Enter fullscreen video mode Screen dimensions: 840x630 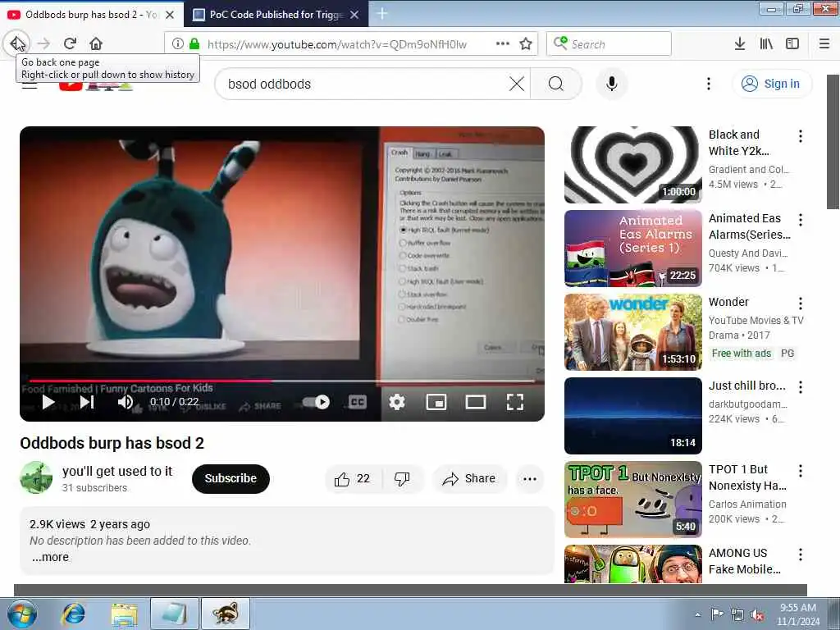pyautogui.click(x=515, y=402)
